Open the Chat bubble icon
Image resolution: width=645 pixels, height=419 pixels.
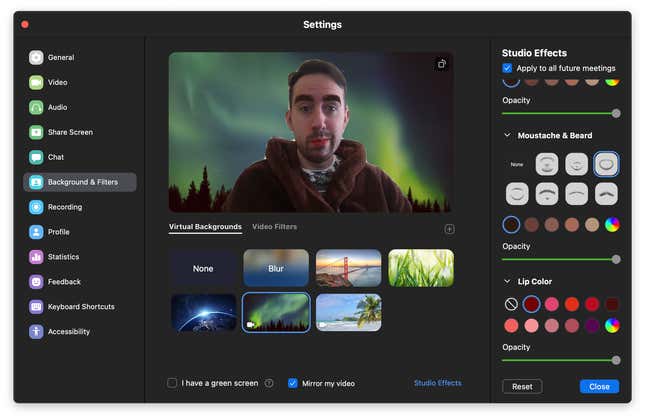(36, 157)
